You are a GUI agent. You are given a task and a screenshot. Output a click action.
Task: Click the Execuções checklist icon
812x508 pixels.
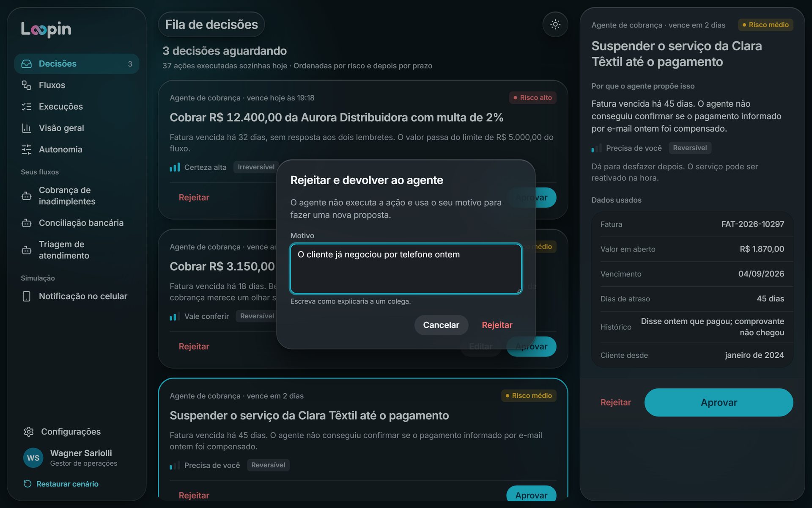point(27,107)
